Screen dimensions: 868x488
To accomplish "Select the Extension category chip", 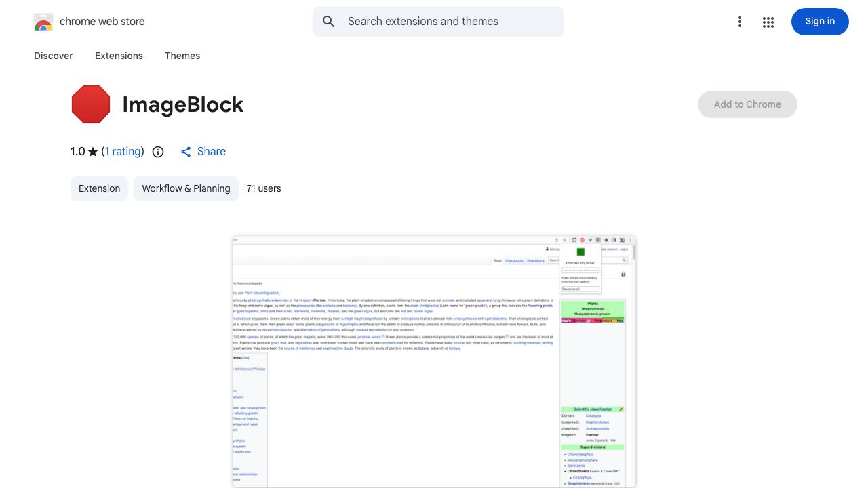I will click(99, 188).
